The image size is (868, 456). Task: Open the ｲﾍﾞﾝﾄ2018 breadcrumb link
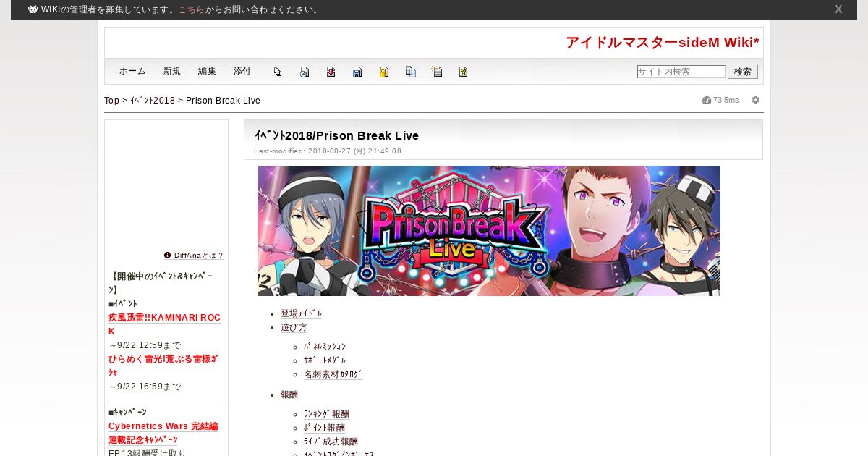(153, 101)
